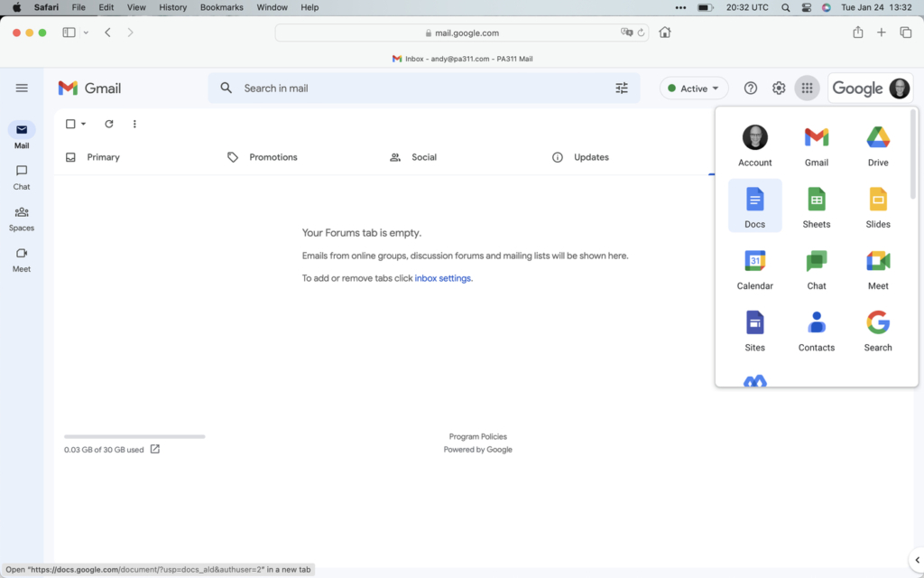The image size is (924, 578).
Task: Select Spaces in the Gmail sidebar
Action: pos(21,218)
